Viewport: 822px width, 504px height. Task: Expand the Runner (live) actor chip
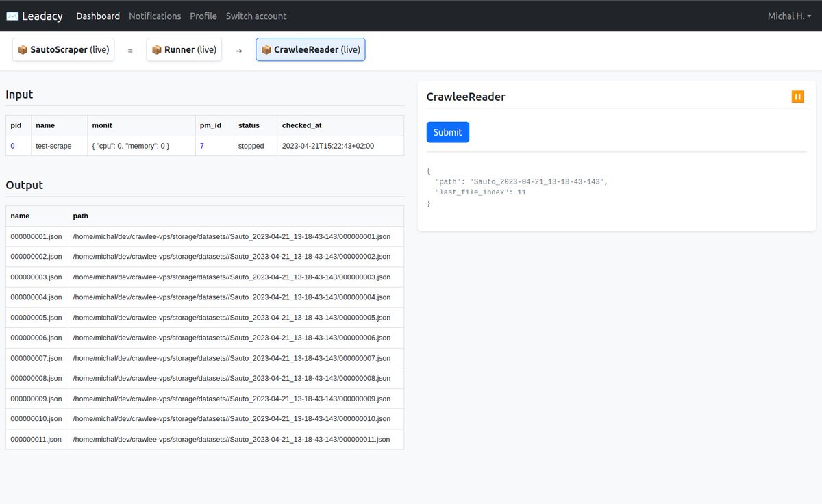pyautogui.click(x=184, y=49)
